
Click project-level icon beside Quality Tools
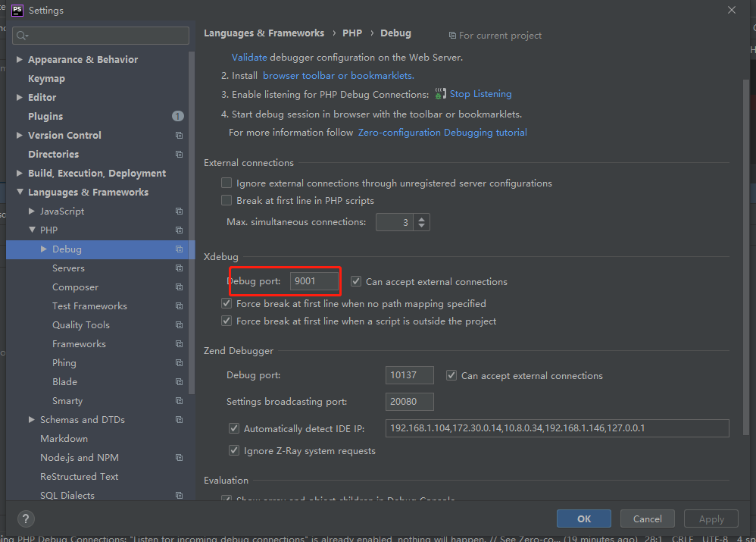tap(179, 324)
